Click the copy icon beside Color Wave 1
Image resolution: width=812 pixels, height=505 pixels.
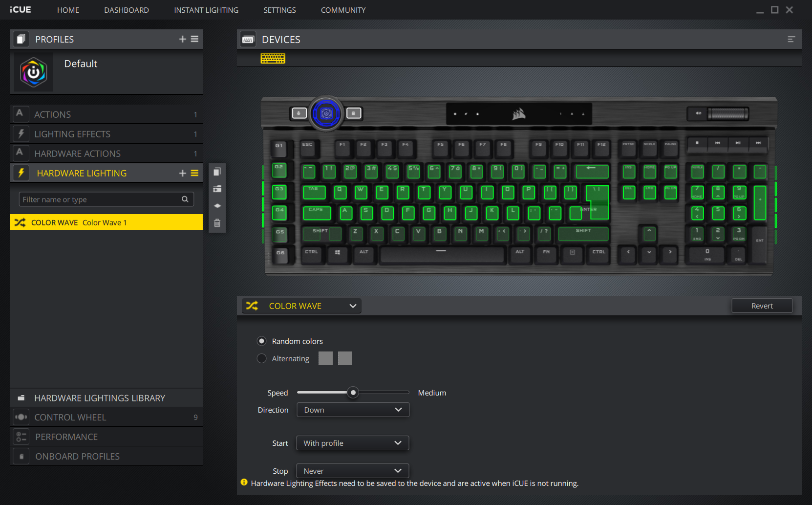[x=217, y=172]
